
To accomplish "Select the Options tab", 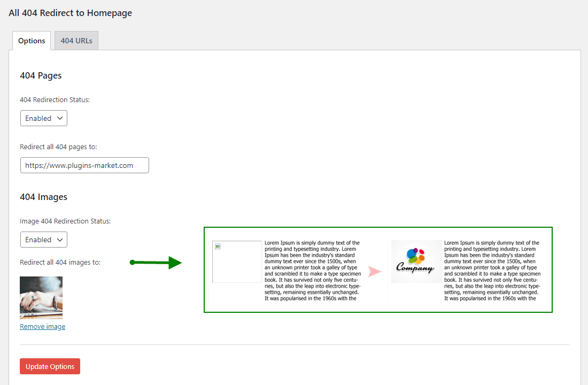I will [31, 40].
